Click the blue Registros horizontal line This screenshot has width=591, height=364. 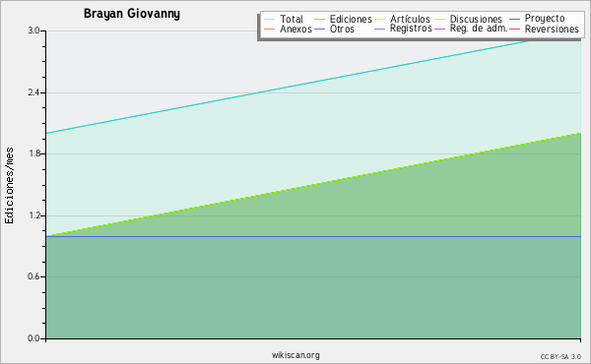pyautogui.click(x=313, y=236)
